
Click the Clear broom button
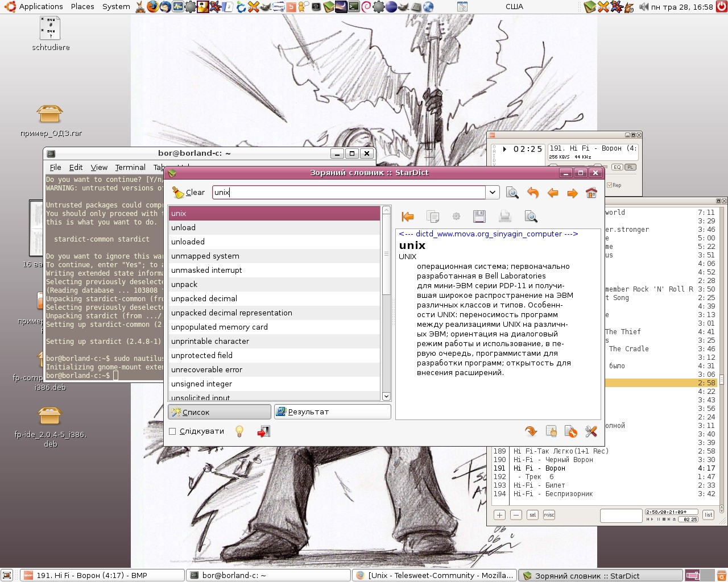188,193
